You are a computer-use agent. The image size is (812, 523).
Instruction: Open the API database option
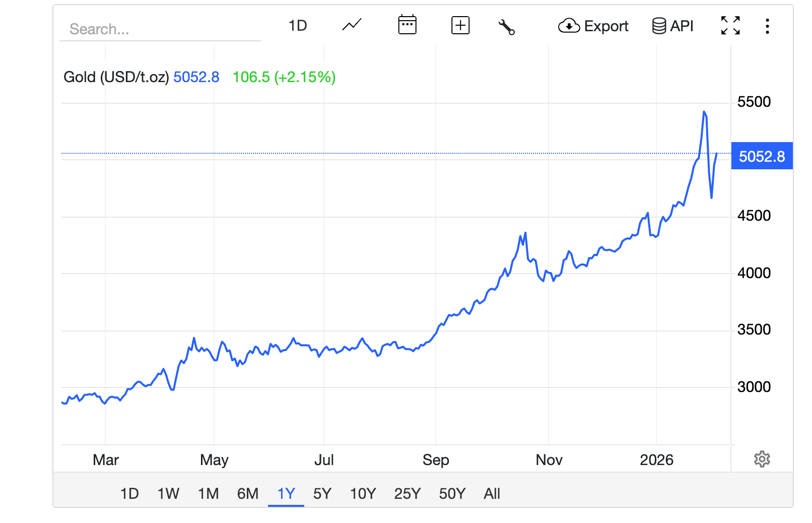[x=672, y=26]
